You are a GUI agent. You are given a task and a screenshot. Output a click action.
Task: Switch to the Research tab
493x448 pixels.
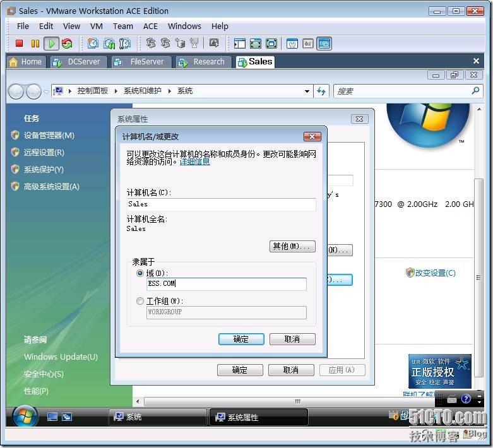pos(203,62)
